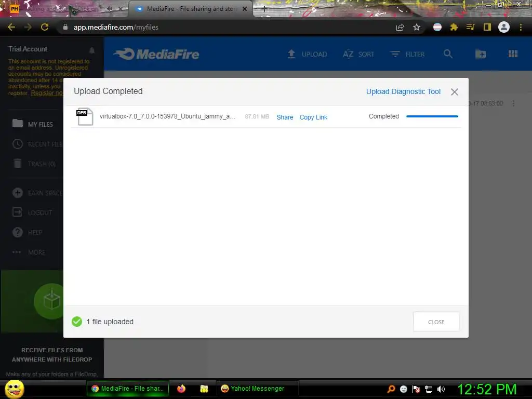Click LOGOUT in sidebar
532x399 pixels.
point(32,212)
